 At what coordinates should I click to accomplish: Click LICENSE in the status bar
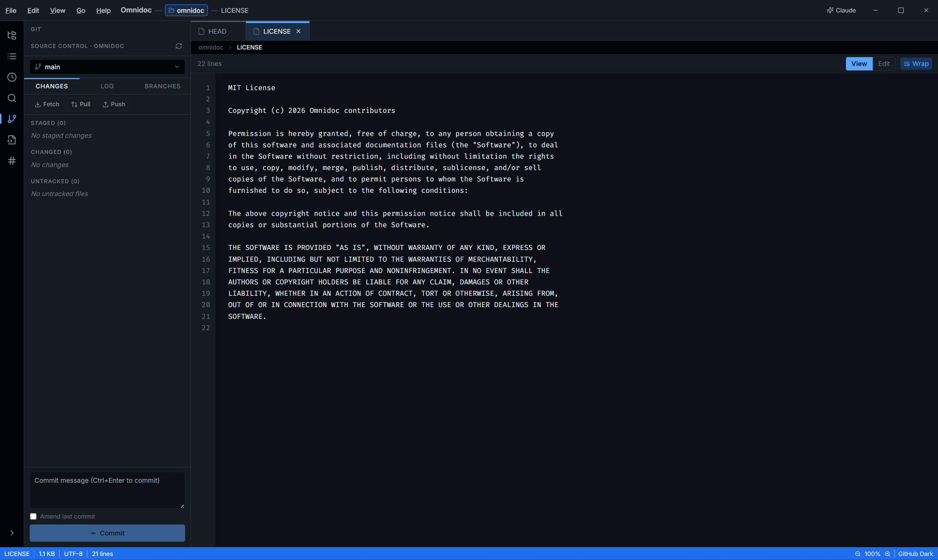(17, 554)
